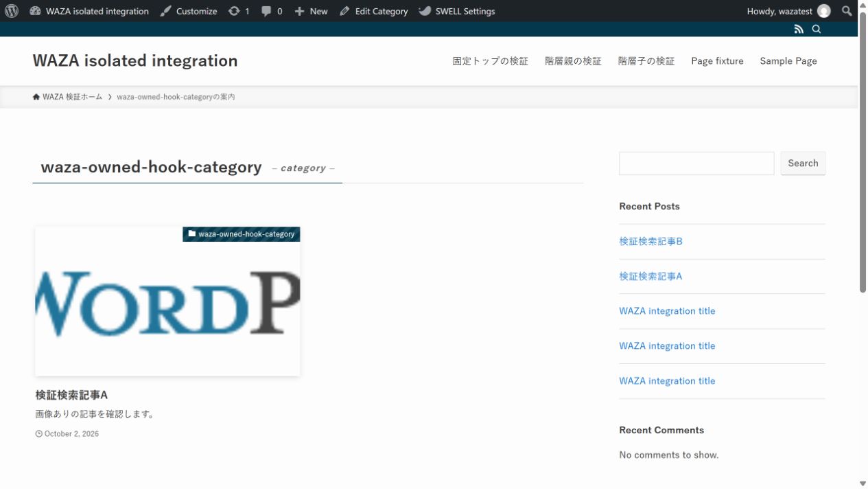
Task: Click the Edit Category pencil icon
Action: click(344, 11)
